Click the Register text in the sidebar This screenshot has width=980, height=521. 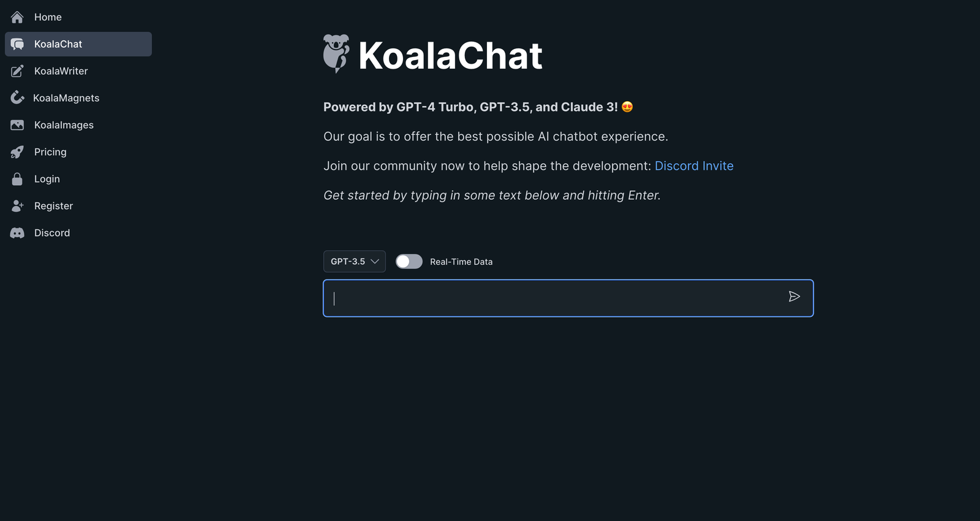[x=53, y=206]
